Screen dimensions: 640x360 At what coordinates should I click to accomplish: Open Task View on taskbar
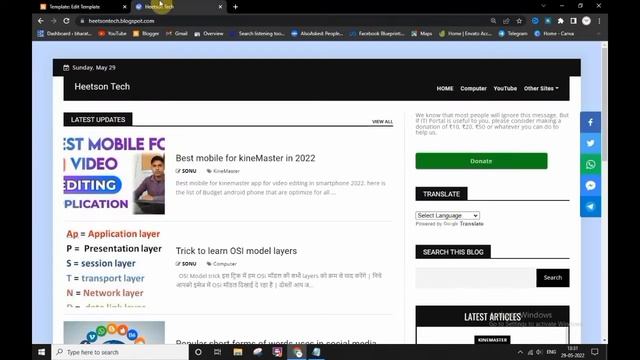tap(218, 352)
